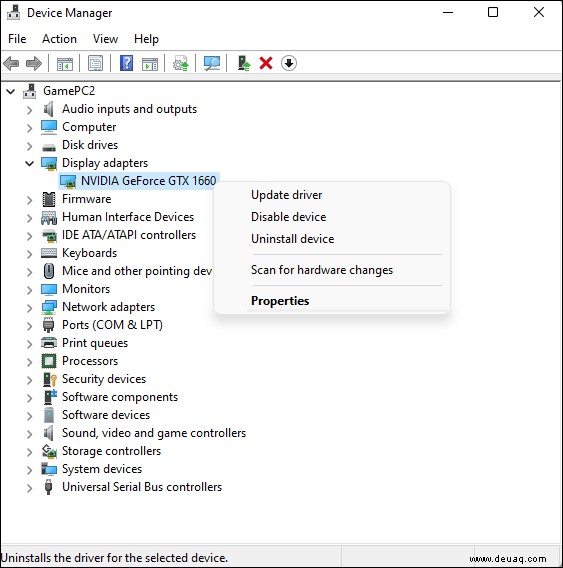This screenshot has width=563, height=568.
Task: Click the Show/Hide console tree toolbar icon
Action: (65, 64)
